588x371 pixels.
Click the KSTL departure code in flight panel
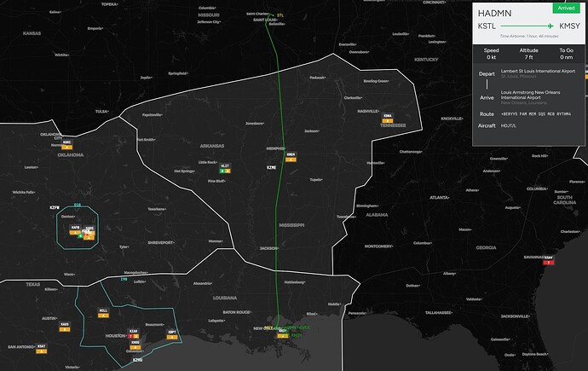click(487, 26)
